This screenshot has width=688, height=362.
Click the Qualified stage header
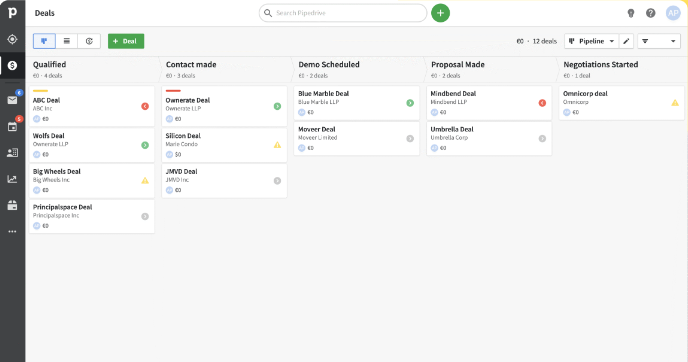tap(50, 65)
